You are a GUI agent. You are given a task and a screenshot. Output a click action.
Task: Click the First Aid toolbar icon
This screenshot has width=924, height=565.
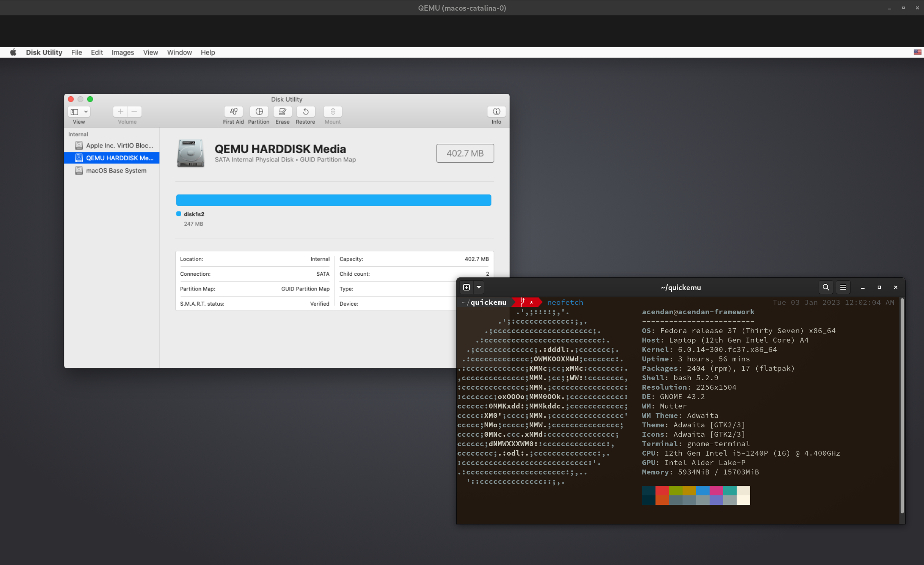click(x=233, y=111)
